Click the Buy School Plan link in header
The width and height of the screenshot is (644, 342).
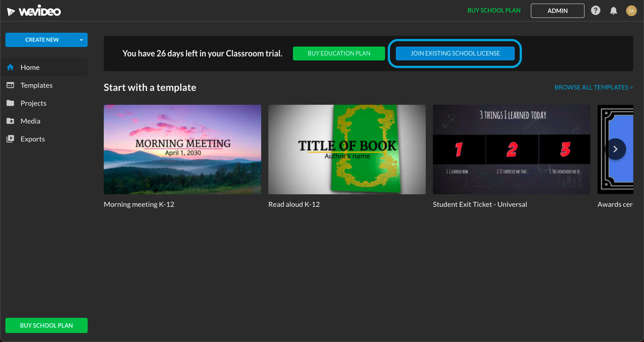[x=494, y=10]
